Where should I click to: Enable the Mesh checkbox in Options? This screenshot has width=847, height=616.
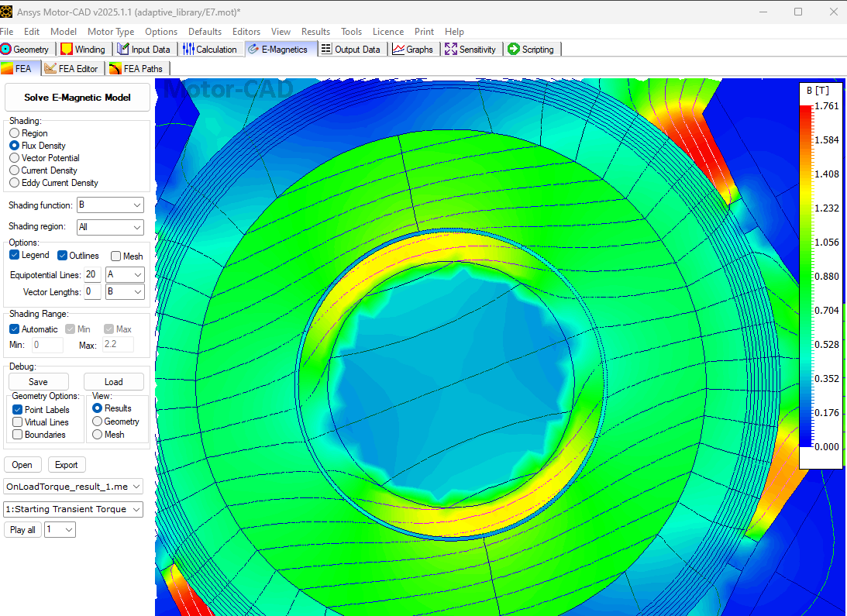click(115, 256)
